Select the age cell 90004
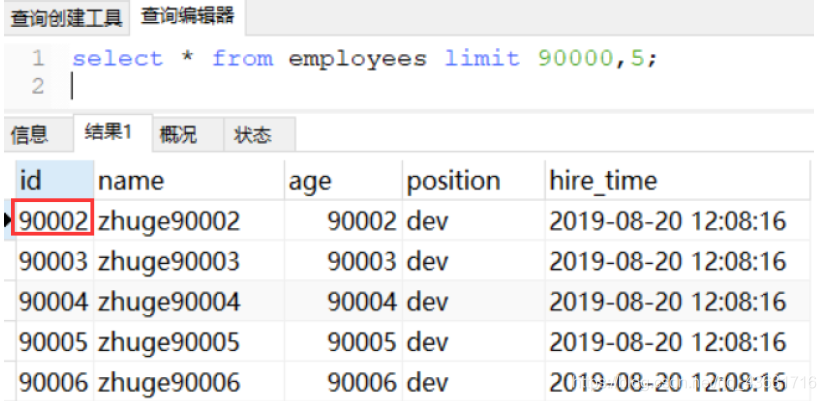This screenshot has width=826, height=401. point(362,302)
